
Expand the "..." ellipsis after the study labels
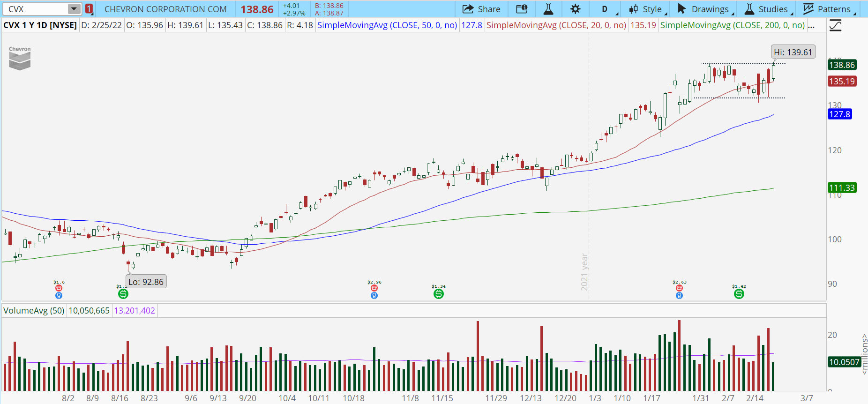pyautogui.click(x=811, y=25)
